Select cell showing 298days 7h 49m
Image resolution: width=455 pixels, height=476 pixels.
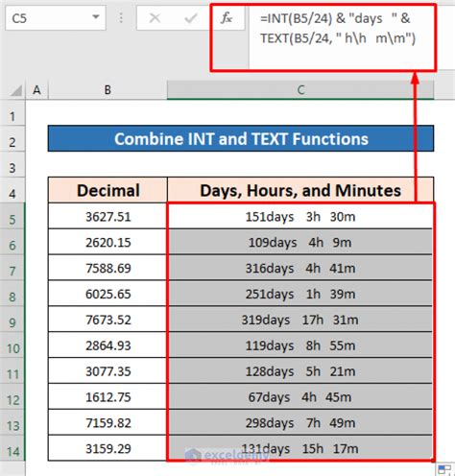point(300,422)
